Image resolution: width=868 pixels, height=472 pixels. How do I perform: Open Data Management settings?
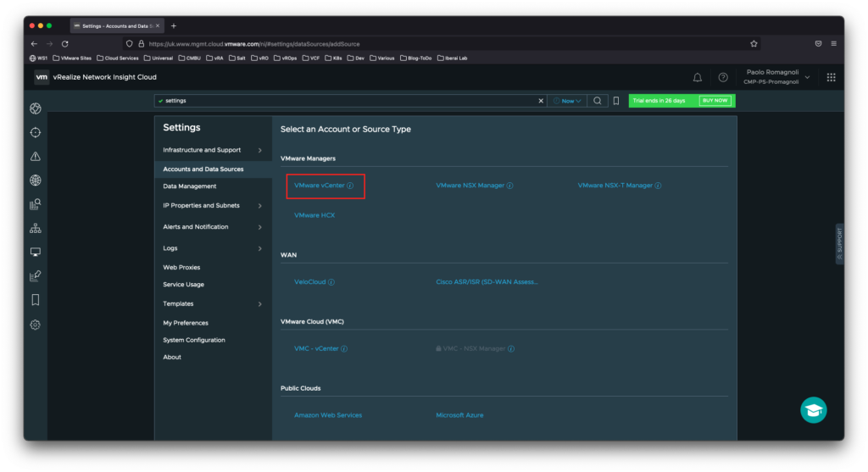coord(189,186)
